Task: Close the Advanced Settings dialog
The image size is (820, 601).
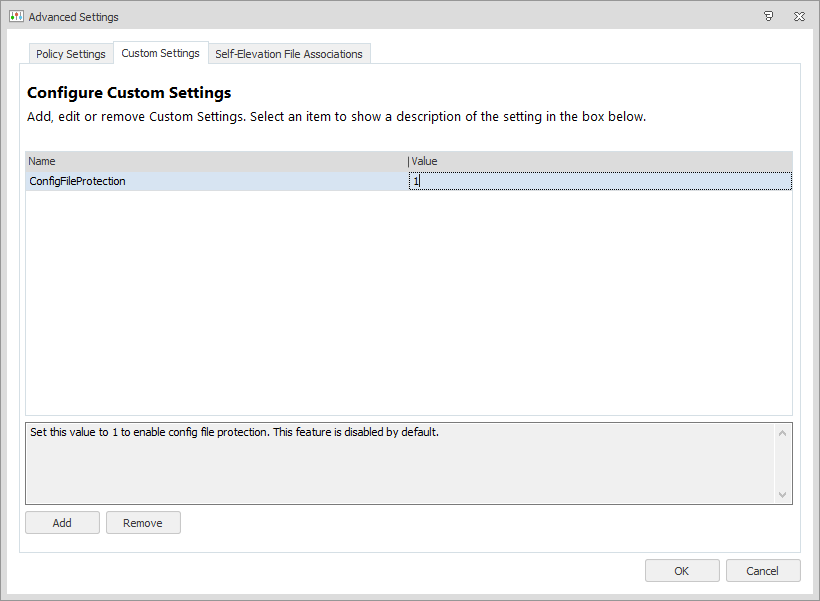Action: 799,17
